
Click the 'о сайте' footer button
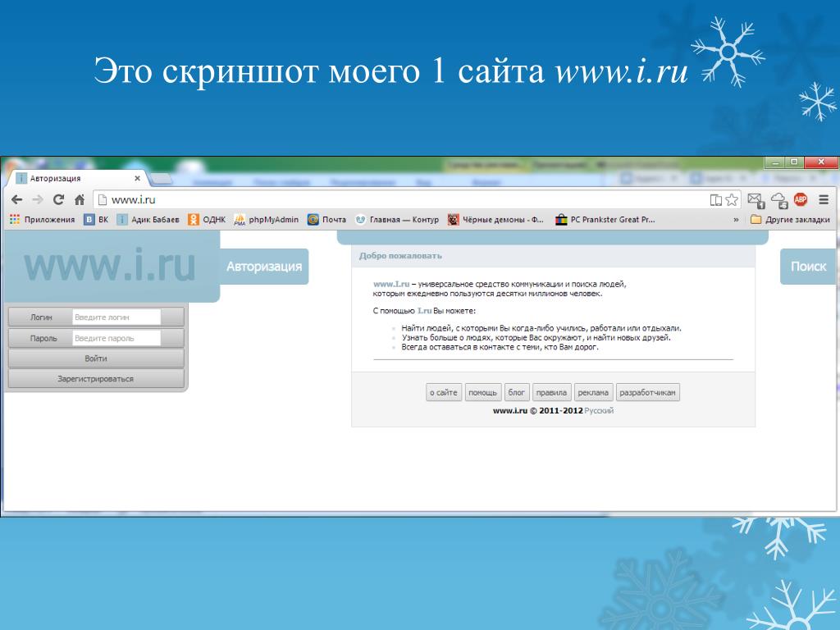coord(444,393)
